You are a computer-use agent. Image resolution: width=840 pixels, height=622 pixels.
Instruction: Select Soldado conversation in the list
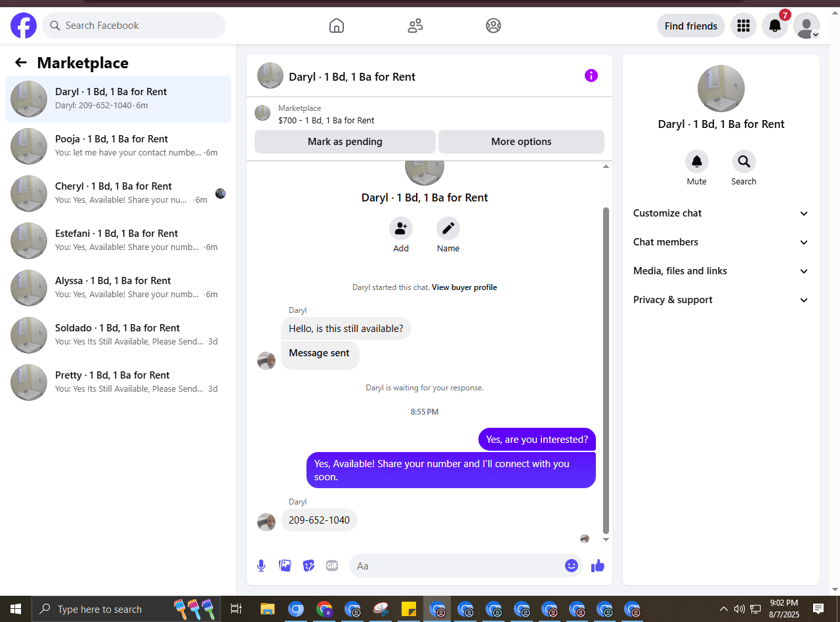(118, 335)
